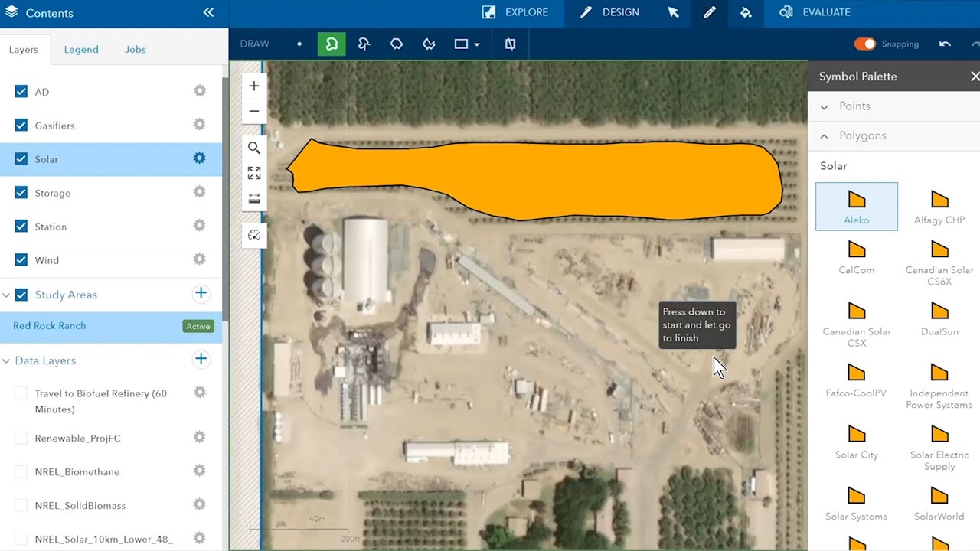
Task: Add a data layer with plus icon
Action: (x=201, y=359)
